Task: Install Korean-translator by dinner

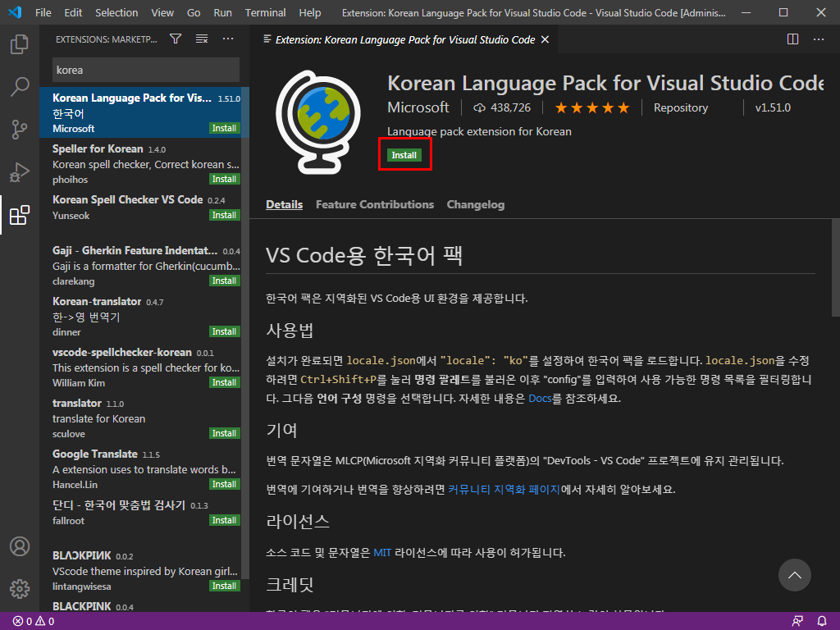Action: click(224, 331)
